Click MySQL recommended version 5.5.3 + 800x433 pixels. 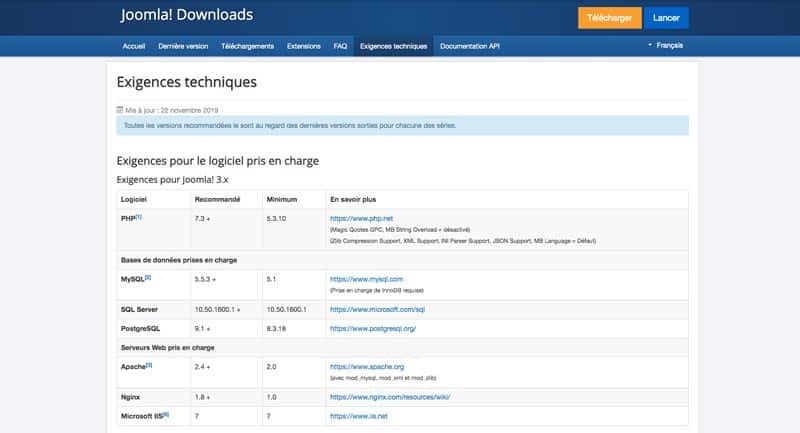coord(205,279)
